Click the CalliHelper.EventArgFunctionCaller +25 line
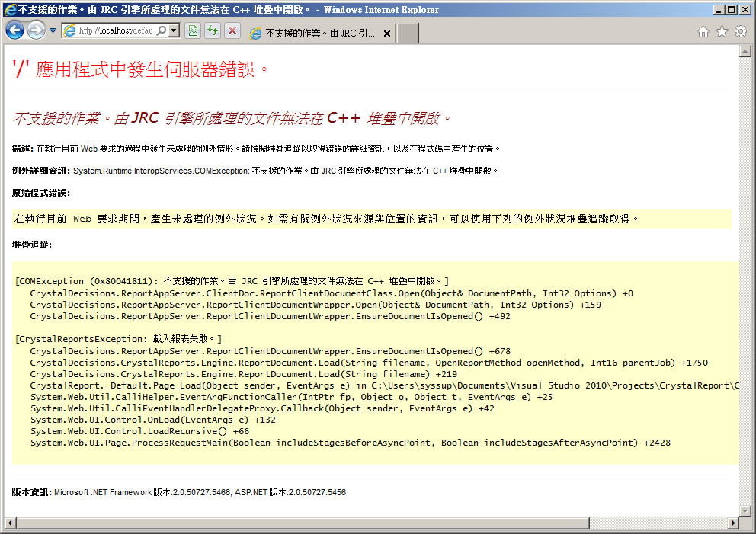This screenshot has height=534, width=756. 291,397
